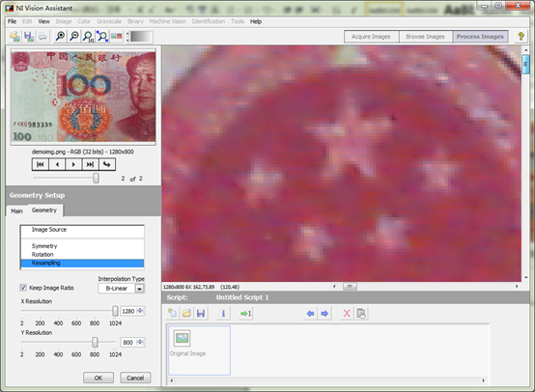Viewport: 535px width, 392px height.
Task: Click the Acquire Images button
Action: pos(371,37)
